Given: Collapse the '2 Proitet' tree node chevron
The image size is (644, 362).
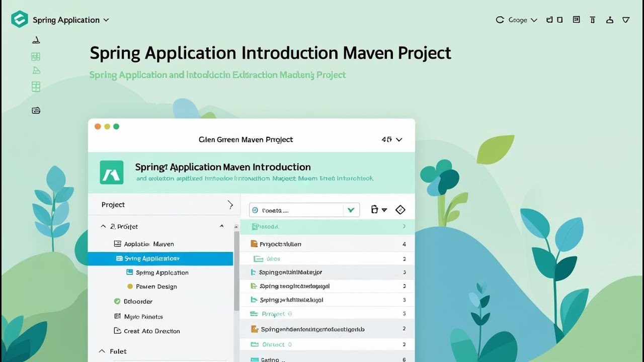Looking at the screenshot, I should click(104, 227).
